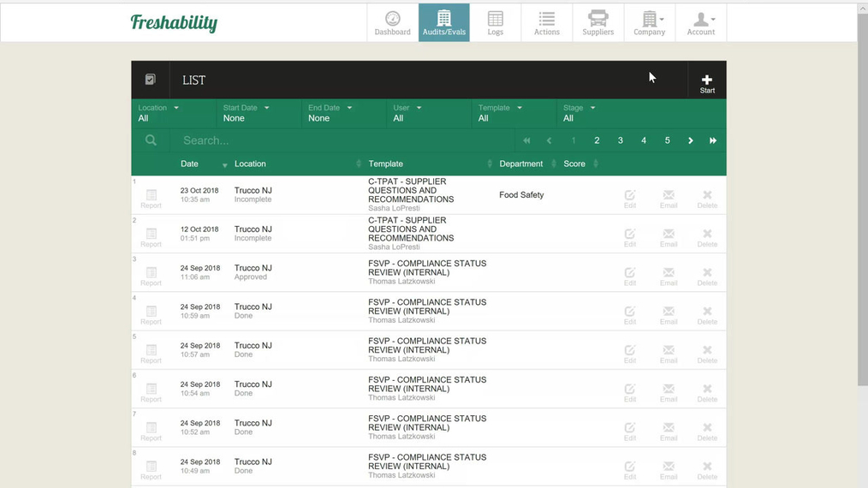Go to the next page
Viewport: 868px width, 488px height.
point(691,140)
